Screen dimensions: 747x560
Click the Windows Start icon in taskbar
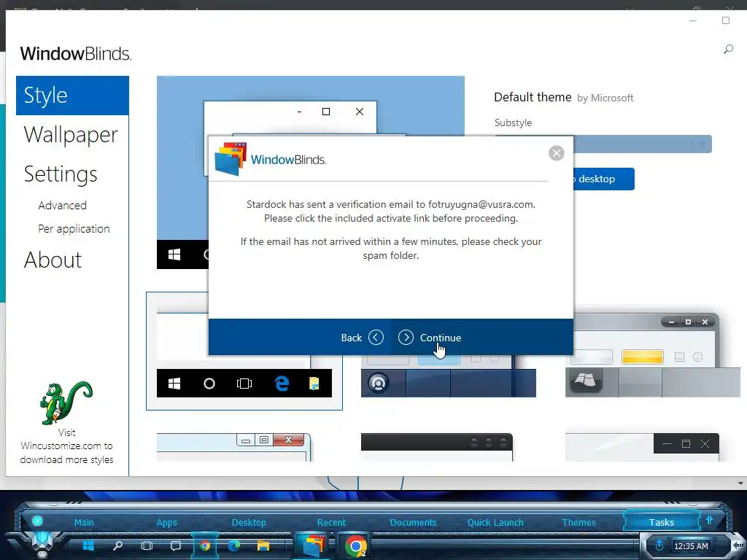(x=88, y=545)
